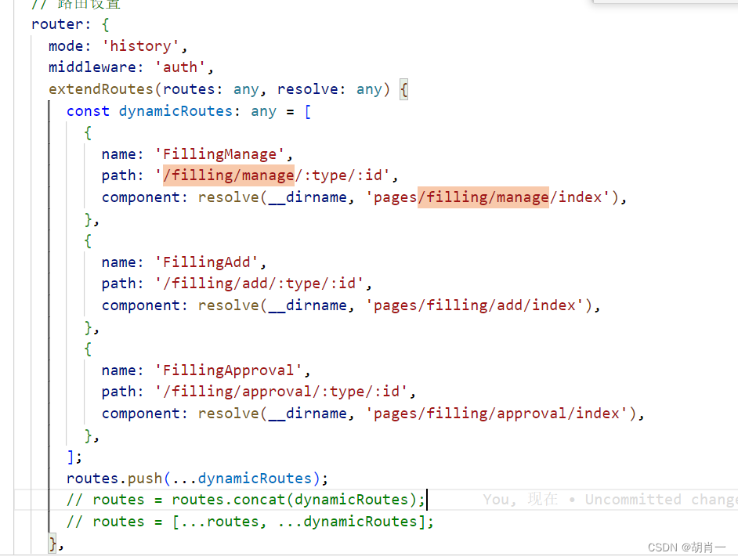Click '/filling/approval/:type/:id' path string

coord(281,392)
